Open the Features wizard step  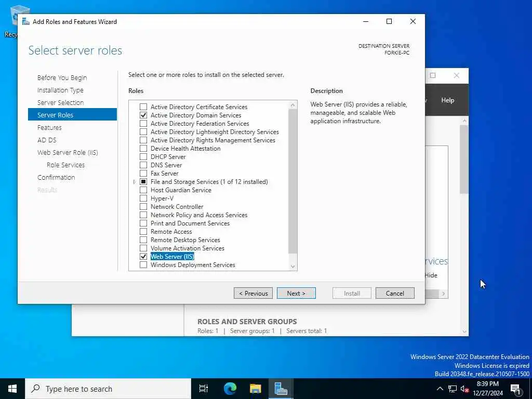(49, 128)
